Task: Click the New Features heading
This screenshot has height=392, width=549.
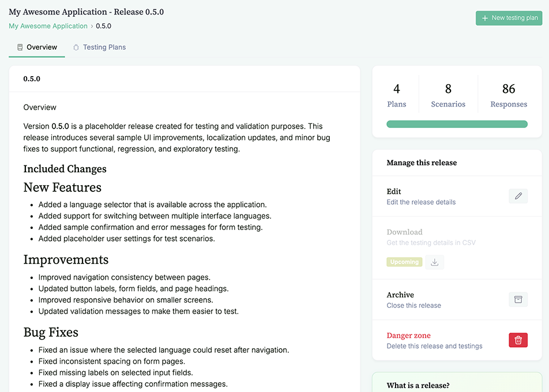Action: point(62,187)
